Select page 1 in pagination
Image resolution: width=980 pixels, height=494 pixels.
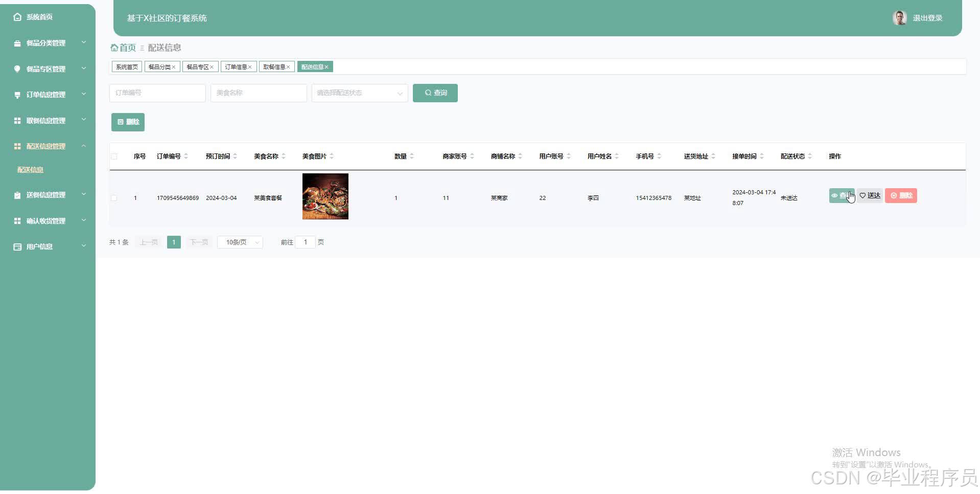(174, 242)
